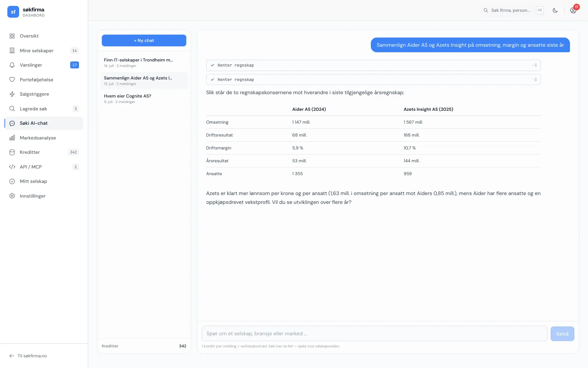Open Mitt selskap
Viewport: 588px width, 368px height.
[44, 181]
